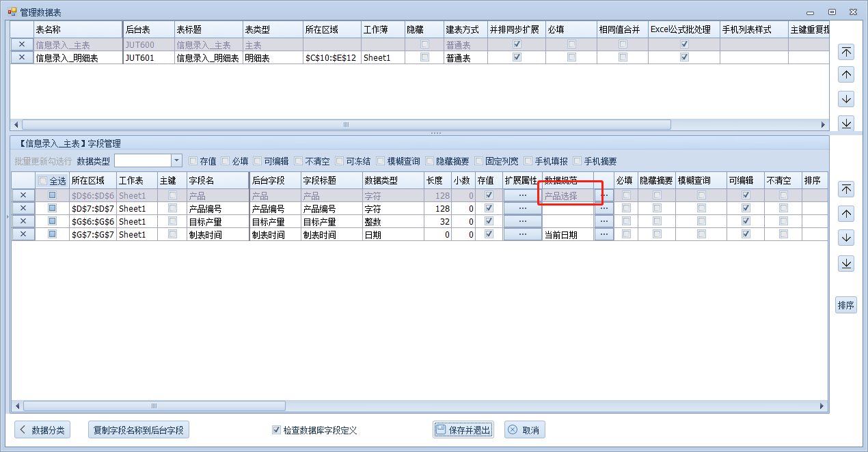Screen dimensions: 868x452
Task: Move table row up in upper panel
Action: (x=846, y=75)
